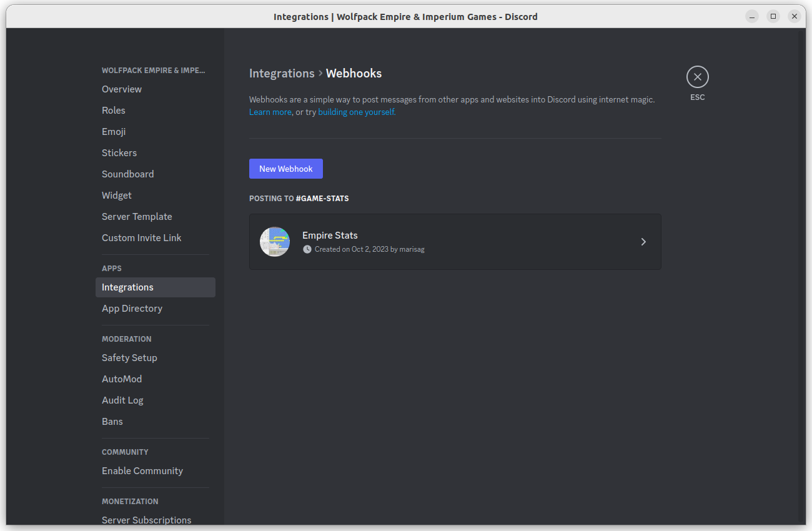
Task: Click the Empire Stats webhook avatar
Action: click(x=275, y=242)
